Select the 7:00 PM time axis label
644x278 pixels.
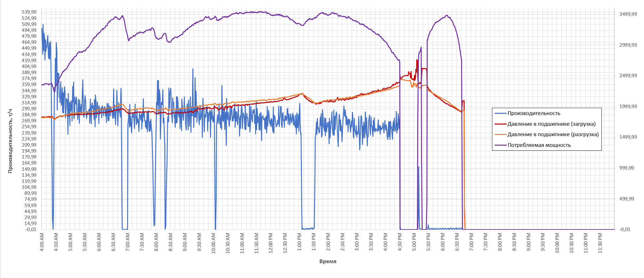coord(471,242)
